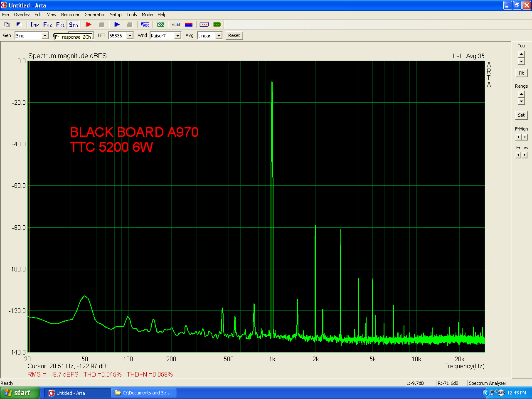Click the red-blue spectrum toolbar icon

coord(189,25)
